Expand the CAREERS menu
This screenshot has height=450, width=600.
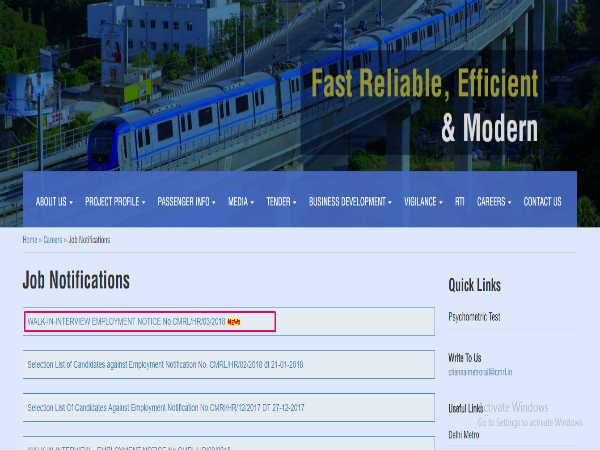pos(494,202)
